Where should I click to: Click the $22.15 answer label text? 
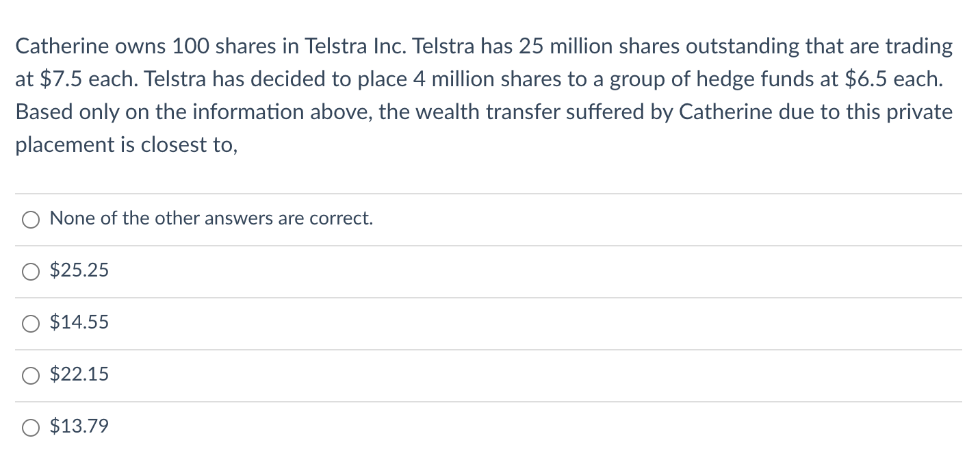click(x=79, y=375)
